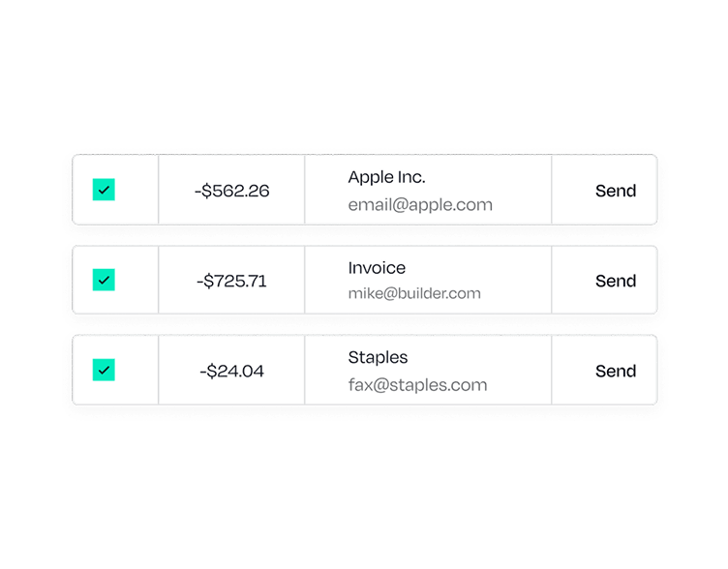
Task: Send the Apple Inc. receipt
Action: click(x=615, y=191)
